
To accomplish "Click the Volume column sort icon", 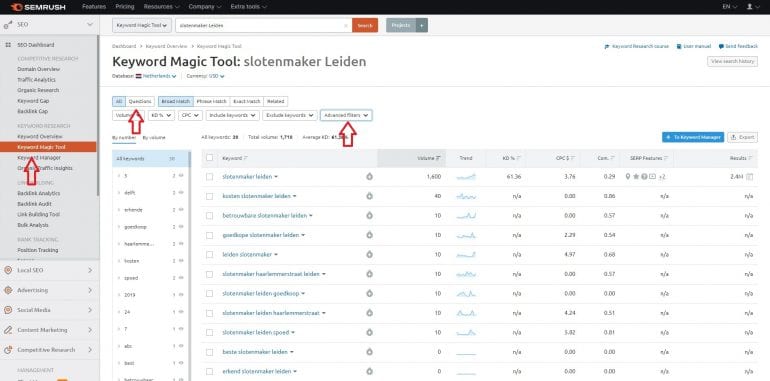I will [x=438, y=158].
